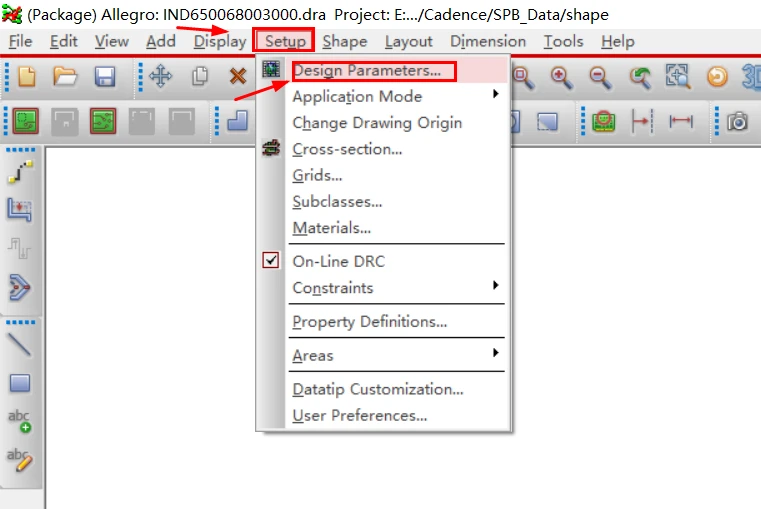Image resolution: width=761 pixels, height=509 pixels.
Task: Click the Add Text abc icon
Action: point(19,421)
